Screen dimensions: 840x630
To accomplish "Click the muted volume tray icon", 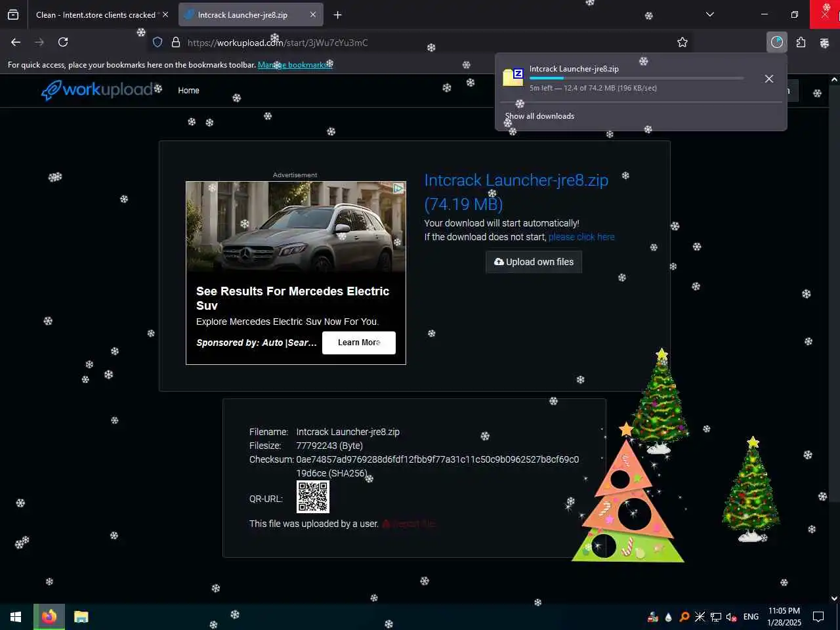I will (x=732, y=617).
